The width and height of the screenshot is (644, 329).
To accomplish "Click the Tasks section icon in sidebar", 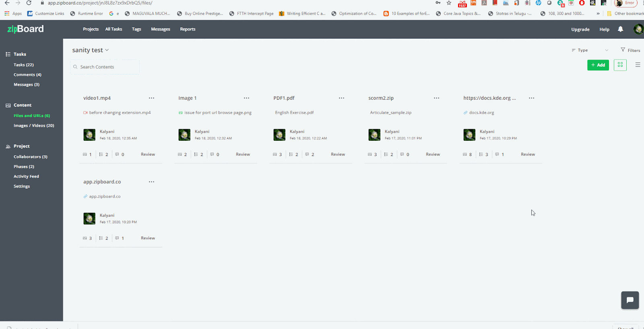I will [8, 54].
